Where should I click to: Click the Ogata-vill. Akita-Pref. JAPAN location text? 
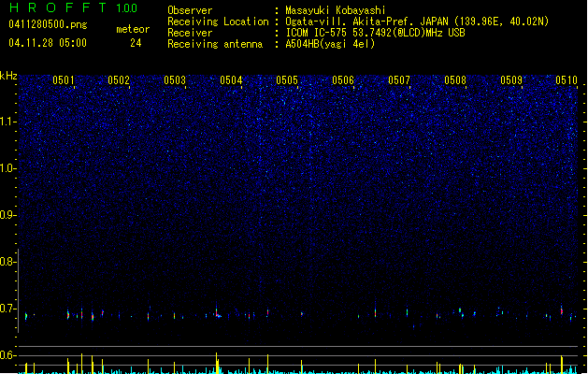(417, 22)
